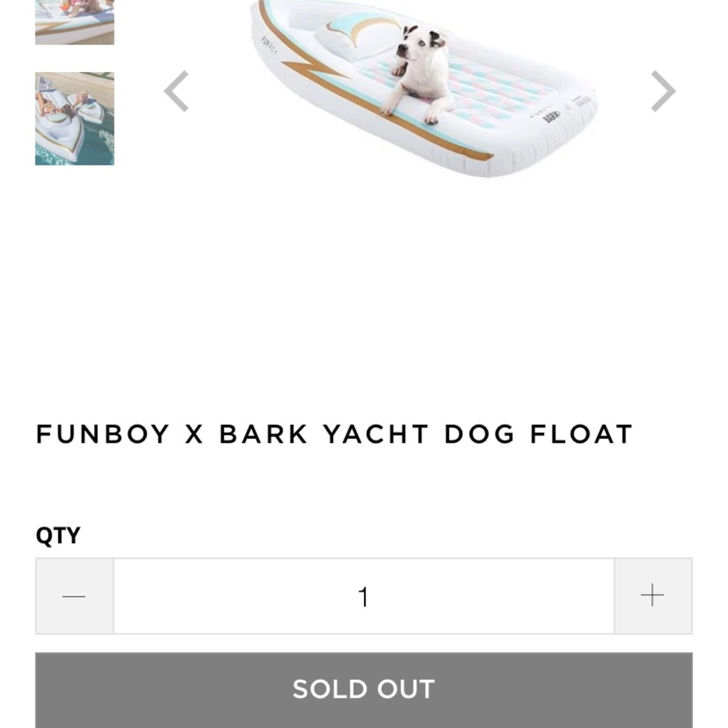Click the plus icon to increase quantity

point(652,596)
